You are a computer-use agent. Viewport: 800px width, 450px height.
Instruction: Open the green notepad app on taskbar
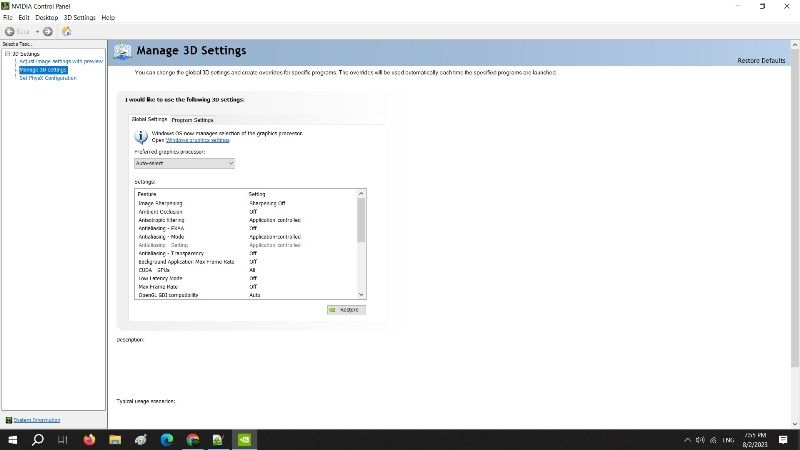[218, 440]
